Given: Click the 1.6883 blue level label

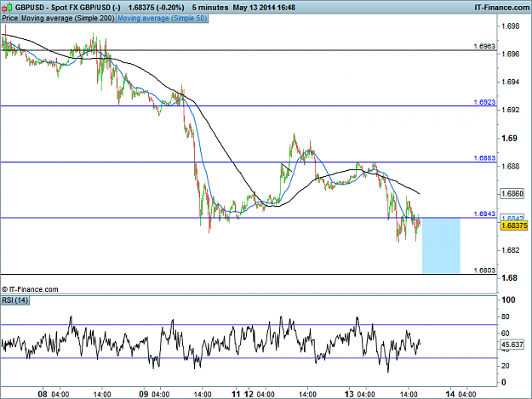Looking at the screenshot, I should [484, 158].
